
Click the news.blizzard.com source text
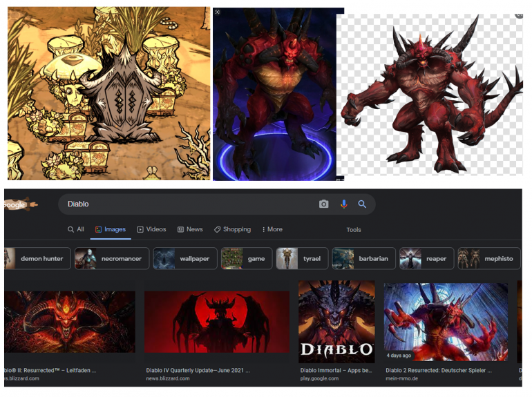click(168, 378)
